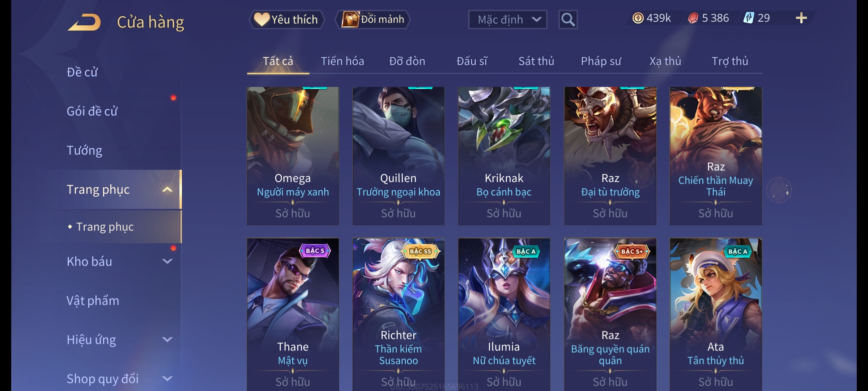Click the blue voucher ticket icon
This screenshot has height=391, width=868.
748,18
